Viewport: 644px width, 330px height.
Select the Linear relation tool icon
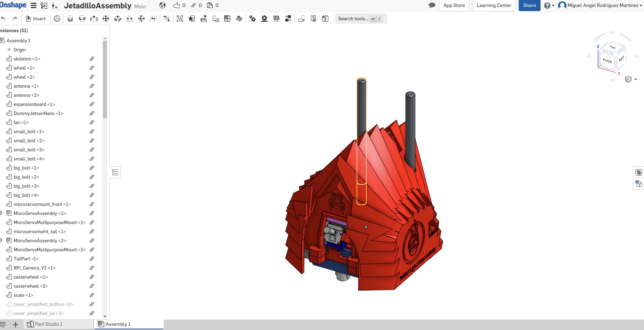pyautogui.click(x=288, y=19)
